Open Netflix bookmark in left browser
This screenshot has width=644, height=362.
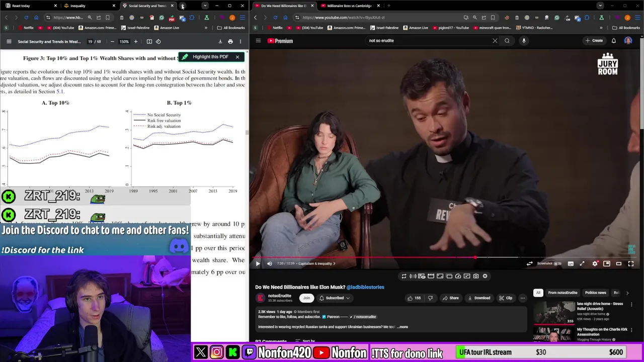25,28
